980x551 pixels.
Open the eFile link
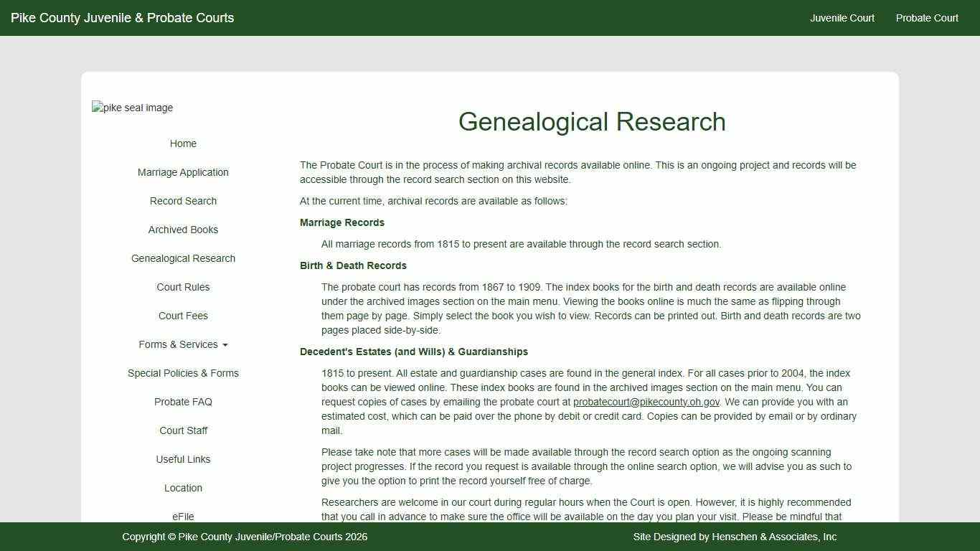pyautogui.click(x=183, y=516)
